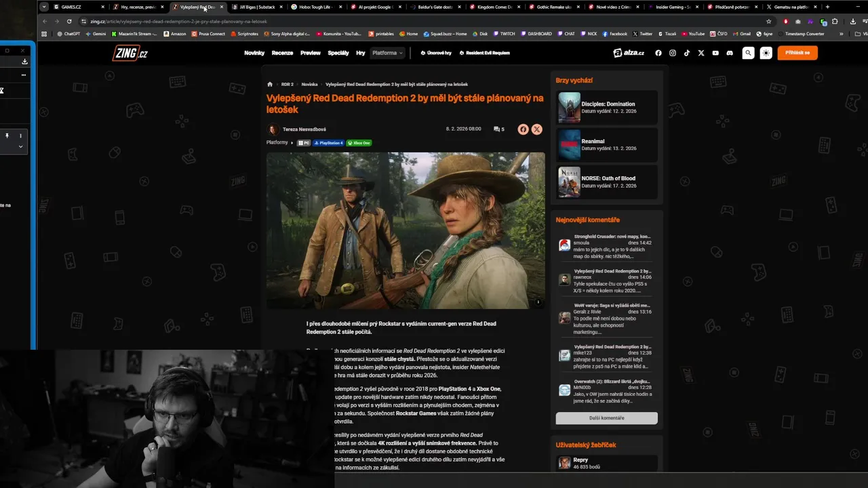The width and height of the screenshot is (868, 488).
Task: Open new browser tab with plus
Action: [x=827, y=7]
